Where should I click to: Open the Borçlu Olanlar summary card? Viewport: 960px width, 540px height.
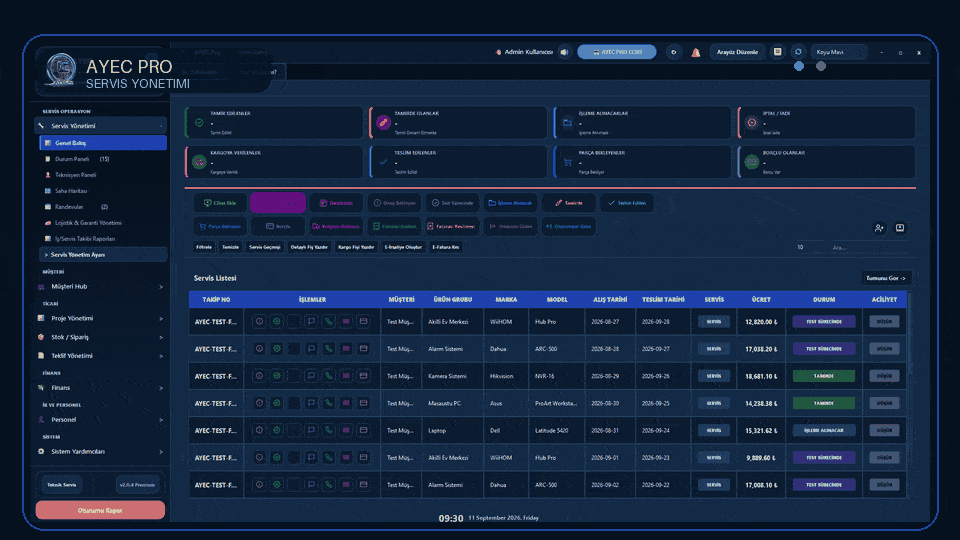[x=827, y=162]
